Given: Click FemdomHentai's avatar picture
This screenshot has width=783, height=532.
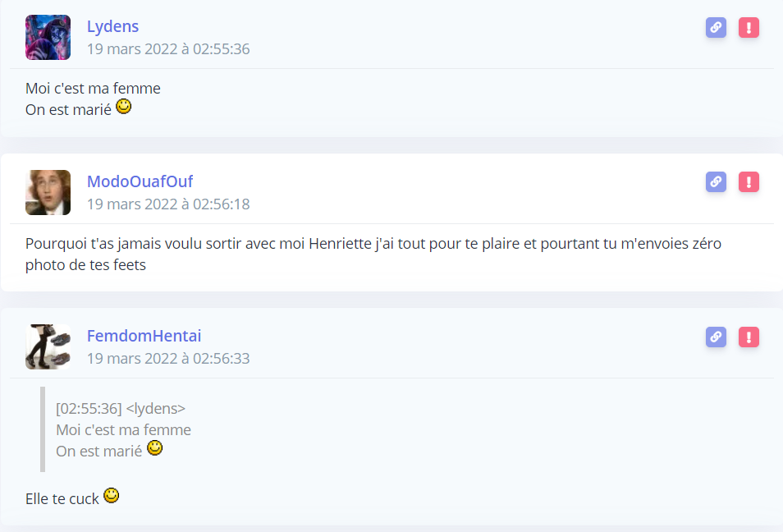Looking at the screenshot, I should (x=48, y=346).
